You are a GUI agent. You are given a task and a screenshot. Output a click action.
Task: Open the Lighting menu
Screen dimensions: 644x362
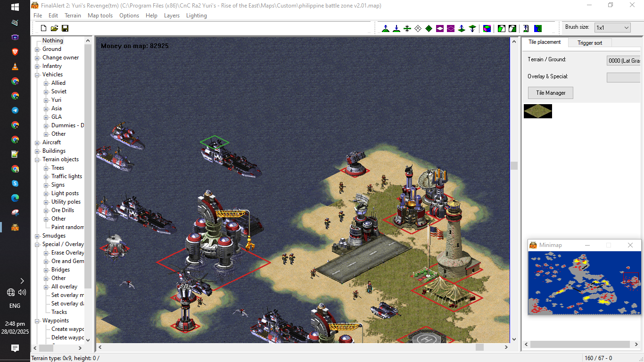[197, 16]
